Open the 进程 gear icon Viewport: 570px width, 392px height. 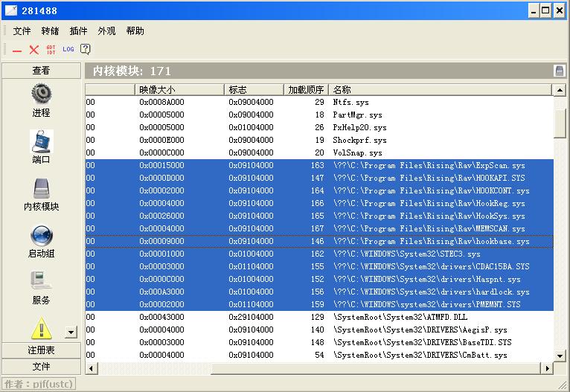(41, 94)
